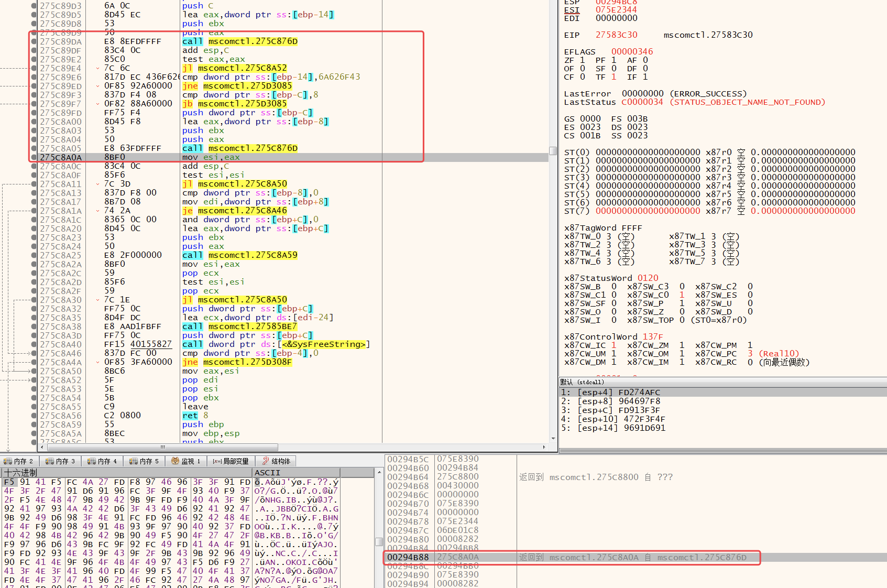Toggle breakpoint dot at address 275C8A56
Screen dimensions: 887x588
(x=34, y=416)
